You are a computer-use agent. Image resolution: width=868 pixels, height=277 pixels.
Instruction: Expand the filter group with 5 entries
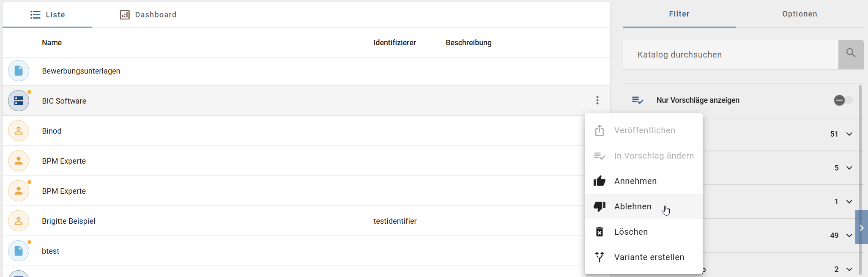coord(849,168)
